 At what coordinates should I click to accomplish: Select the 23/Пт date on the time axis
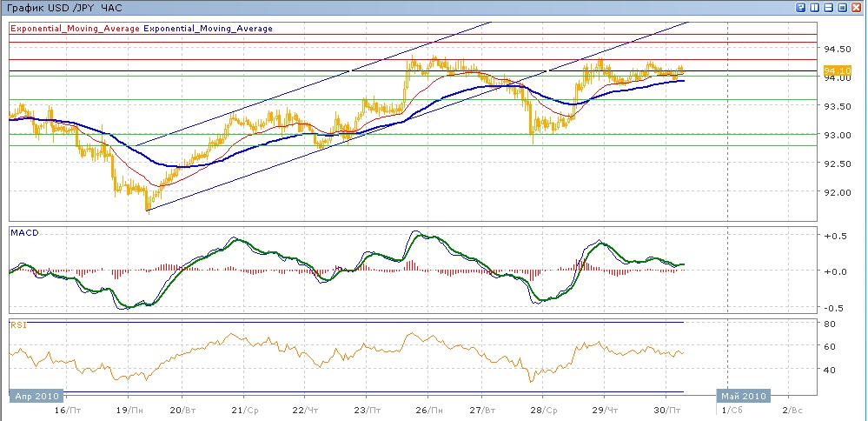[x=368, y=411]
